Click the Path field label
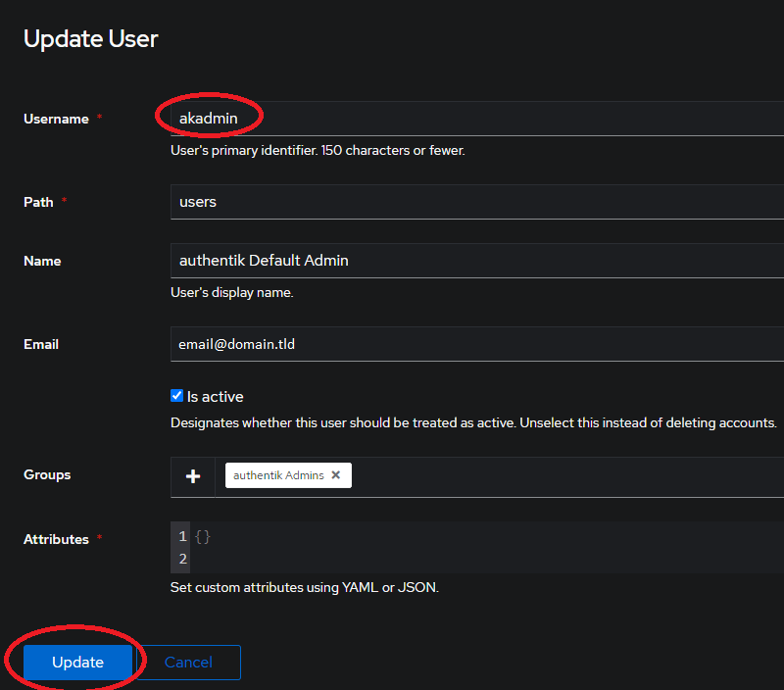 (x=38, y=202)
